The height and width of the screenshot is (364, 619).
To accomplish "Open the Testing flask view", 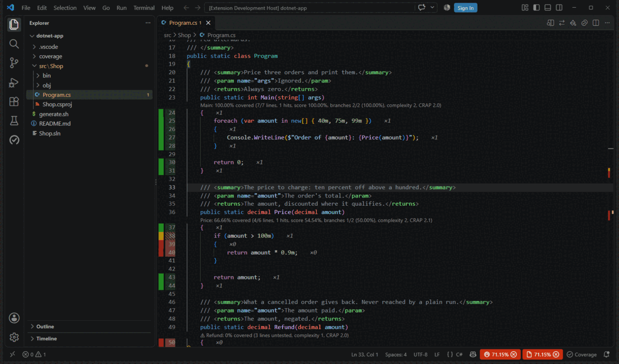I will pos(14,121).
